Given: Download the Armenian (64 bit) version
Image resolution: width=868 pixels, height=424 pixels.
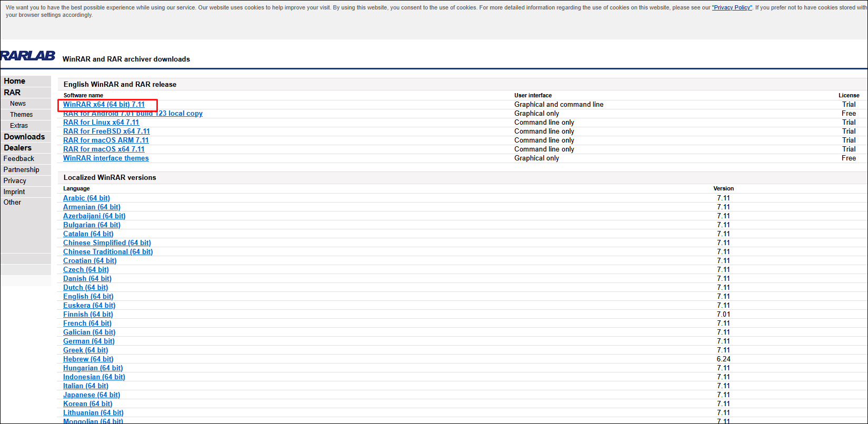Looking at the screenshot, I should [92, 207].
